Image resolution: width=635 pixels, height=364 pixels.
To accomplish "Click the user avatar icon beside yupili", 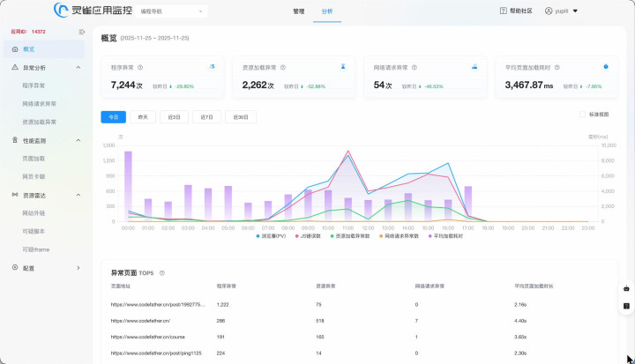I will (548, 11).
